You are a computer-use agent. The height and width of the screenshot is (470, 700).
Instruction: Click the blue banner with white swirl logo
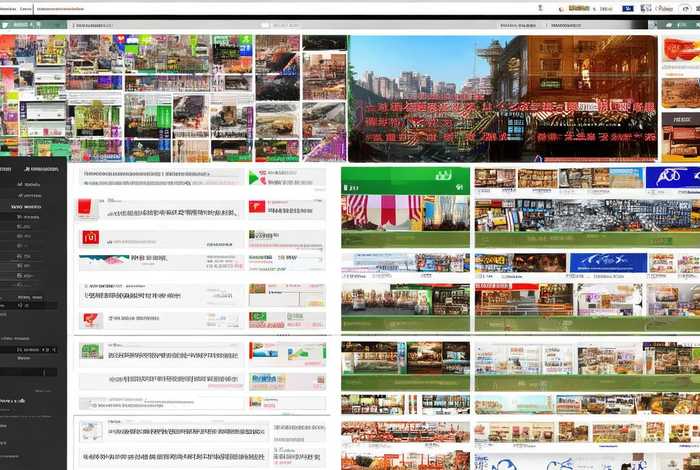point(671,178)
